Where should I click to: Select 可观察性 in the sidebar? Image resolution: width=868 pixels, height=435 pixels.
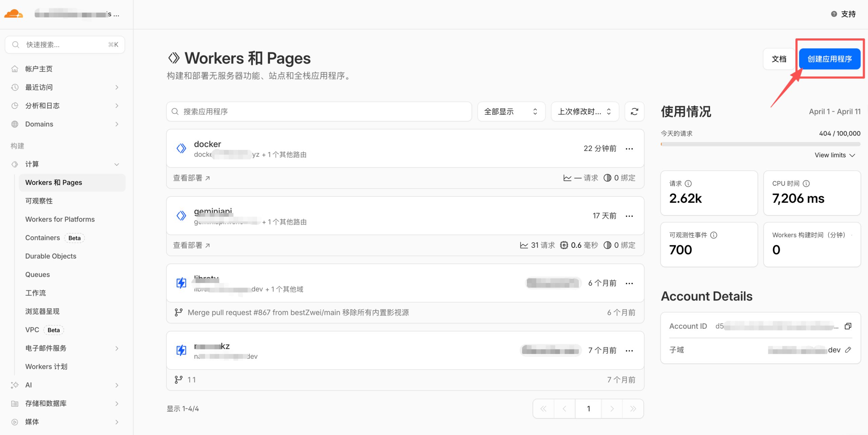39,201
